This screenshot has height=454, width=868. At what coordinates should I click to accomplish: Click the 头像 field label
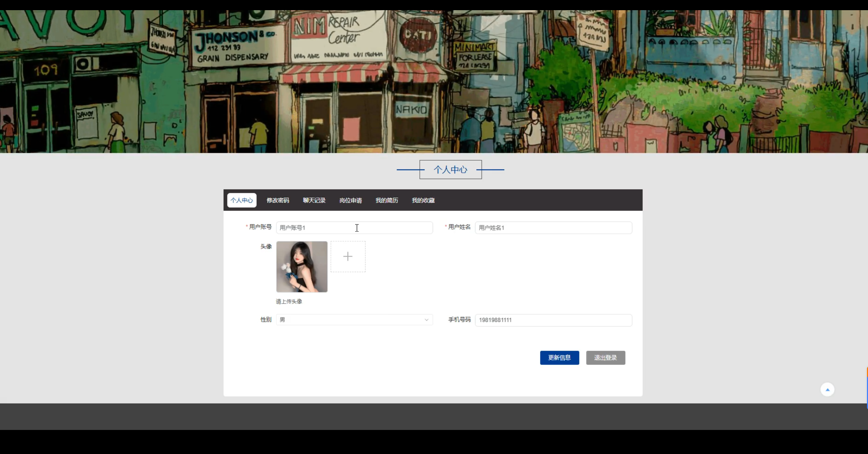pyautogui.click(x=266, y=247)
